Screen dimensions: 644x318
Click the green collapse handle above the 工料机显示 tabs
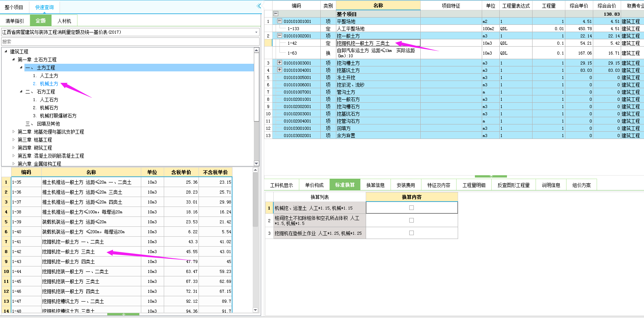point(491,176)
